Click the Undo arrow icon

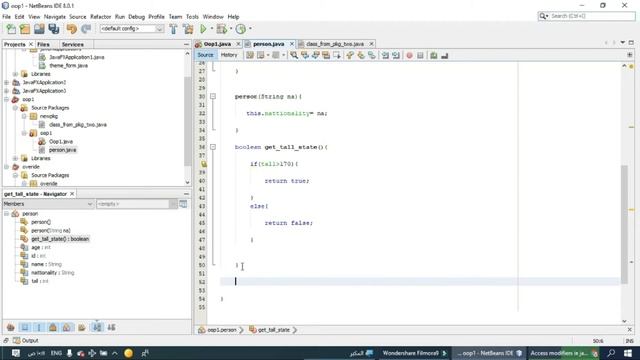point(72,29)
